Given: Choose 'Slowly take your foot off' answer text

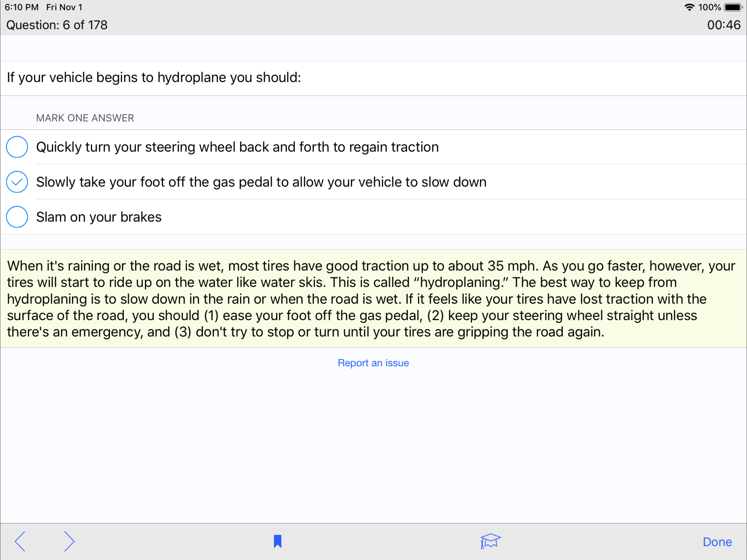Looking at the screenshot, I should tap(261, 182).
